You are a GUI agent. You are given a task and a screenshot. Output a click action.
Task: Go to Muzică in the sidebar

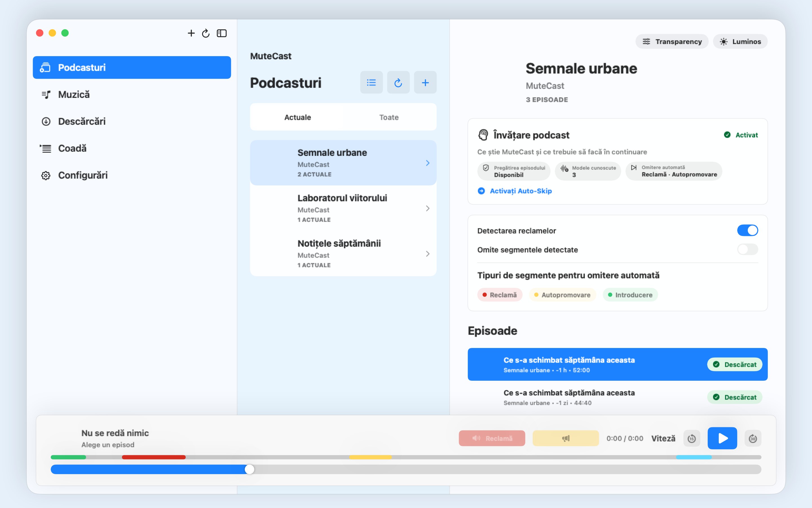[x=132, y=95]
